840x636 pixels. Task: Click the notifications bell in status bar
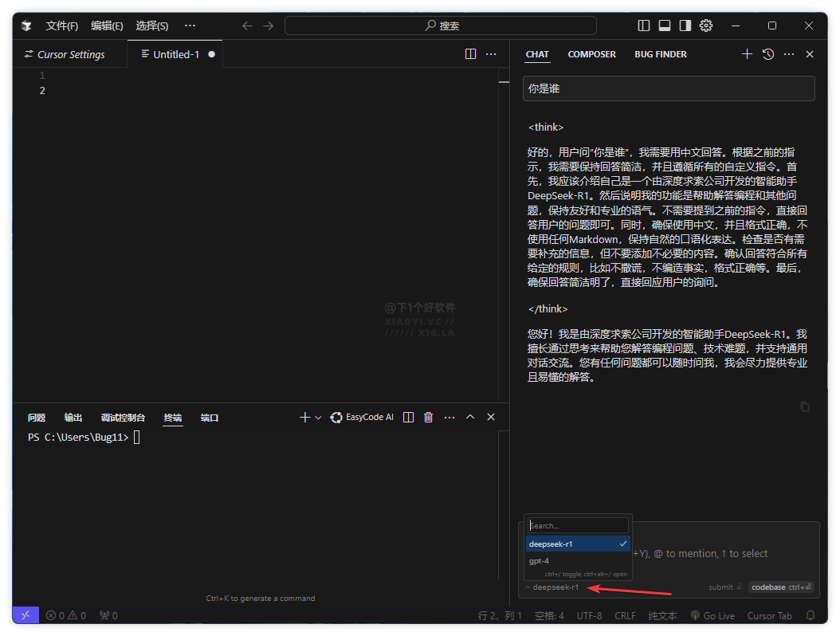coord(811,615)
